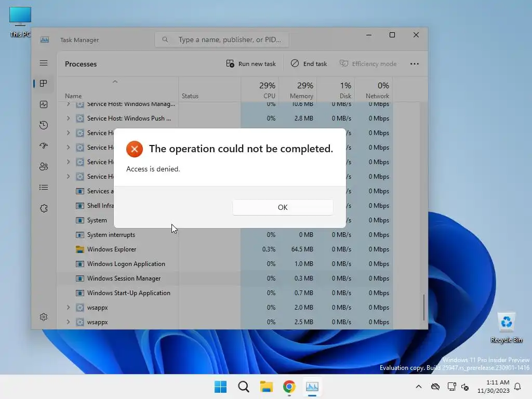The height and width of the screenshot is (399, 532).
Task: Expand the first wsappx process row
Action: [68, 308]
